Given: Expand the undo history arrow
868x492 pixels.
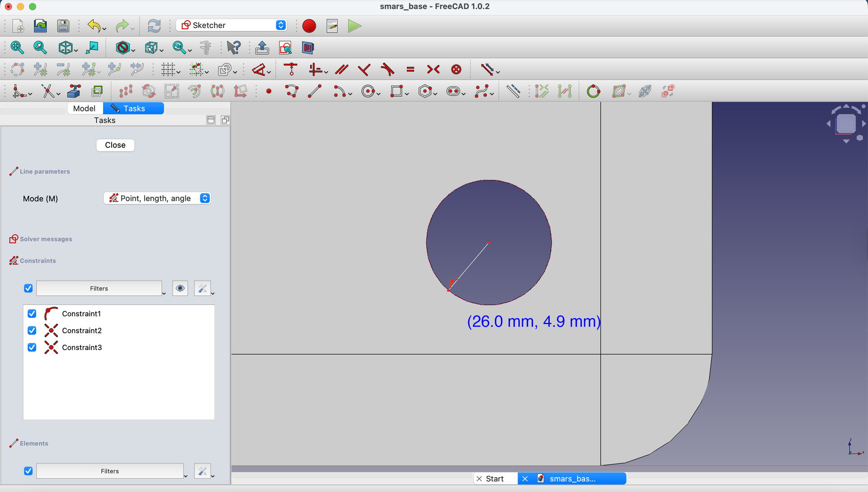Looking at the screenshot, I should point(105,29).
